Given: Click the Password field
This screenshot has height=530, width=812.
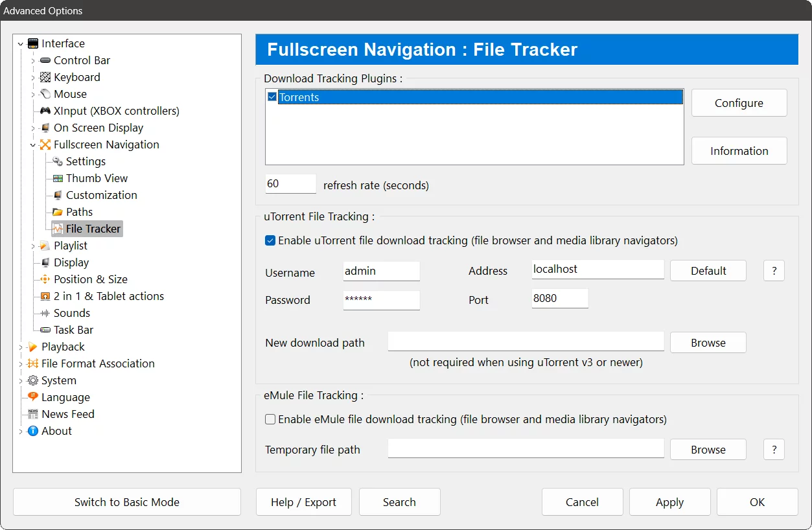Looking at the screenshot, I should click(382, 300).
